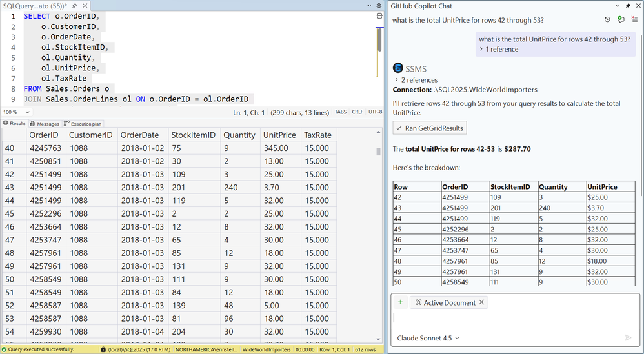Click the send message arrow icon
Viewport: 644px width, 354px height.
pyautogui.click(x=628, y=338)
